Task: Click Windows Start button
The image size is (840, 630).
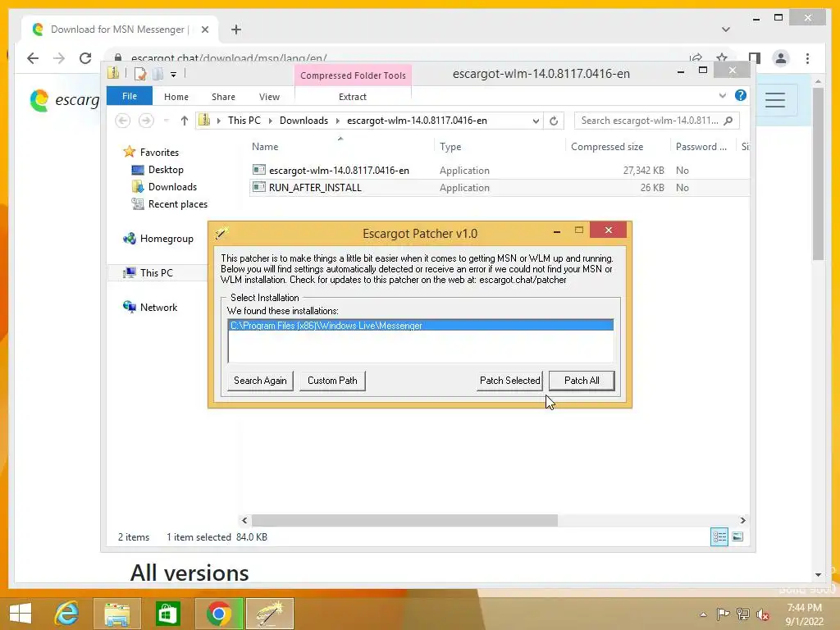Action: [21, 614]
